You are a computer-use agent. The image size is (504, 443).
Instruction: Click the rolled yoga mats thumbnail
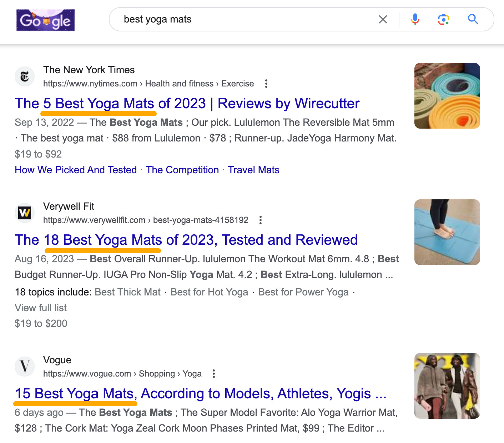447,95
